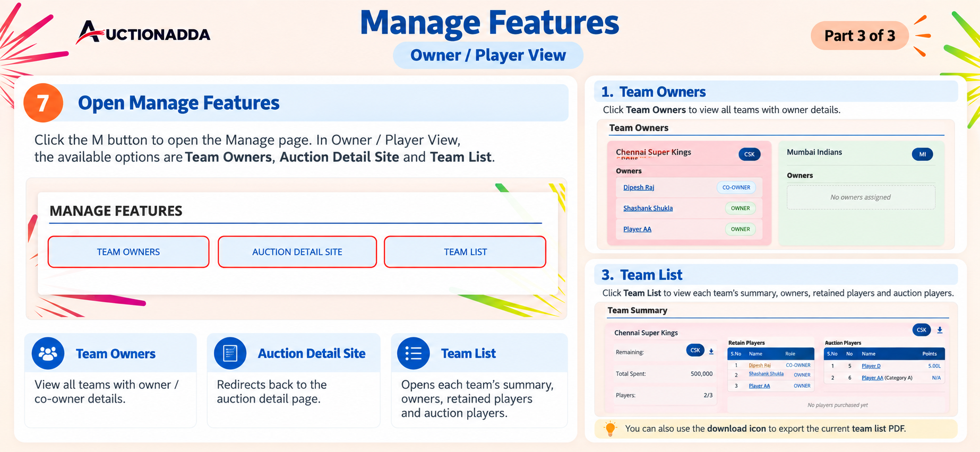Open the Dipesh Raj link in the Team Owners card
This screenshot has width=980, height=452.
pyautogui.click(x=639, y=187)
